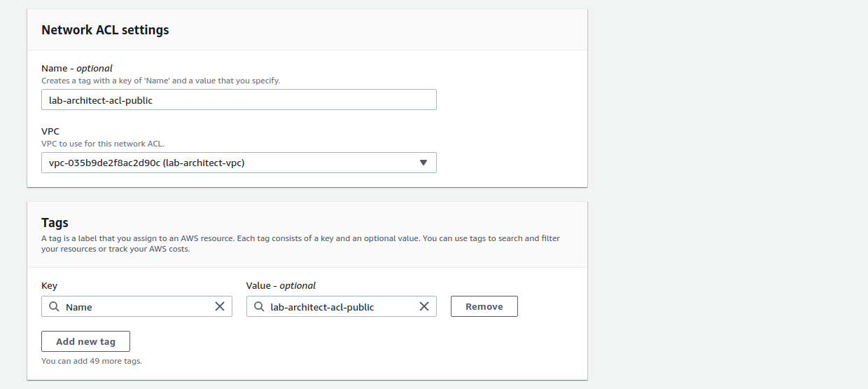Click the Network ACL settings heading
The image size is (868, 389).
(105, 30)
